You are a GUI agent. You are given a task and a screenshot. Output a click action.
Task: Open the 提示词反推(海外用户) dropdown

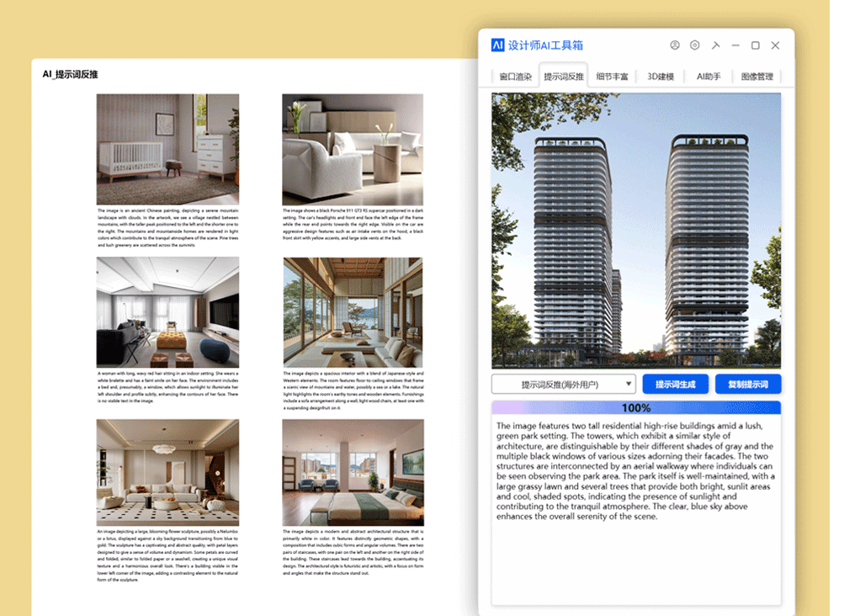563,384
